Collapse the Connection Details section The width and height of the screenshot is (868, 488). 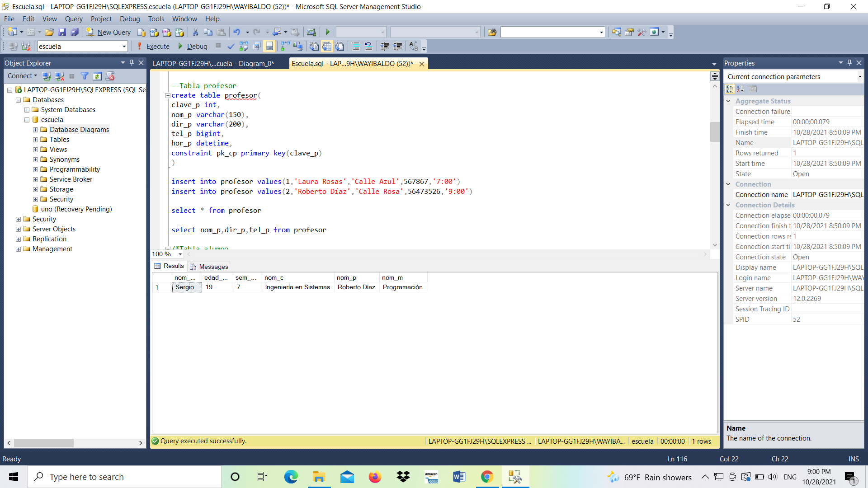pyautogui.click(x=728, y=205)
